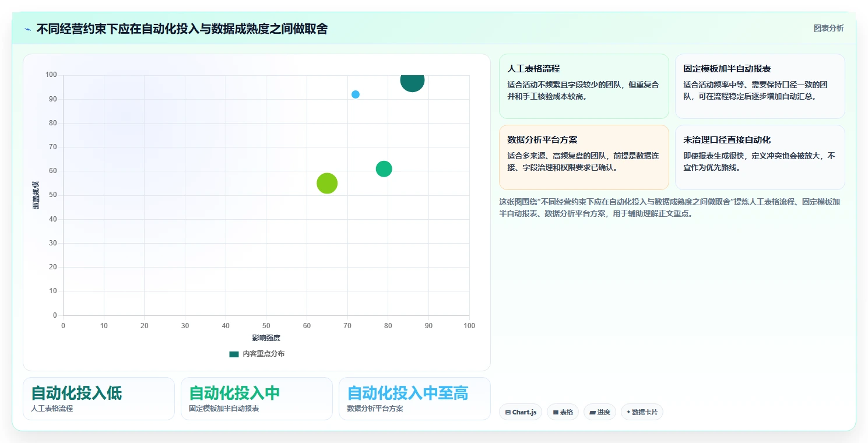Click the 数据卡片 tag

[x=642, y=412]
